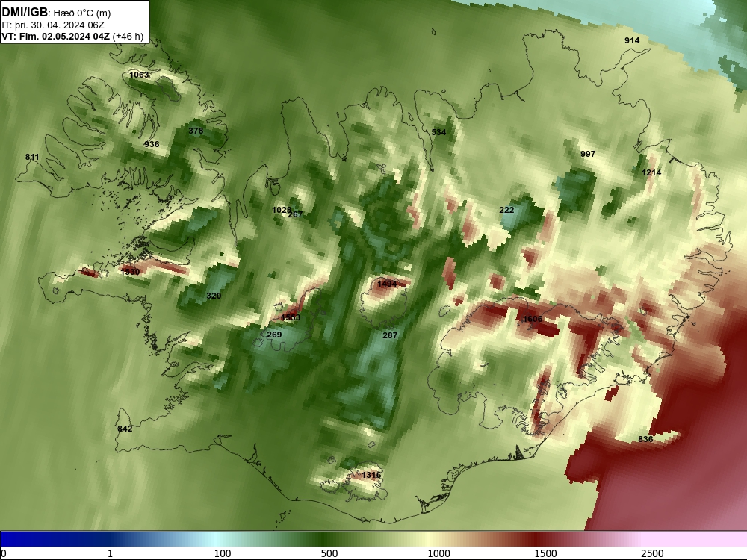Click the map value label 1214
The height and width of the screenshot is (560, 747).
click(651, 172)
